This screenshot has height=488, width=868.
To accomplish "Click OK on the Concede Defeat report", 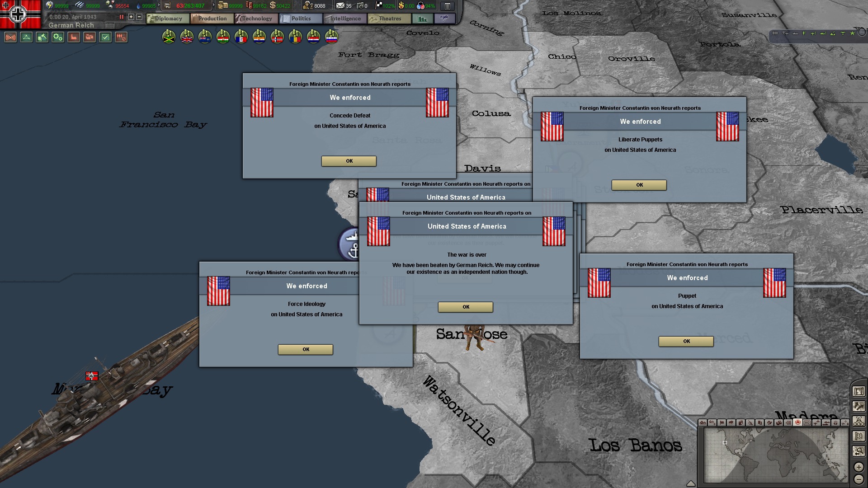I will point(349,161).
